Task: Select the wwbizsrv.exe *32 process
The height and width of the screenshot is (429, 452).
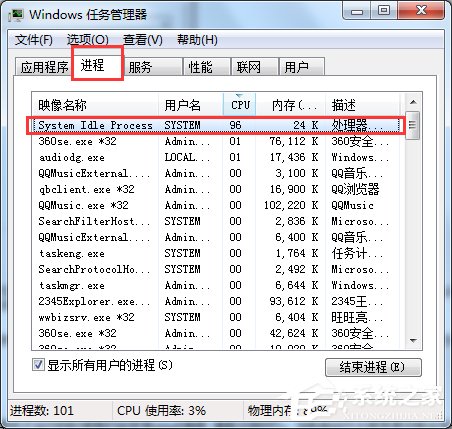Action: click(216, 317)
